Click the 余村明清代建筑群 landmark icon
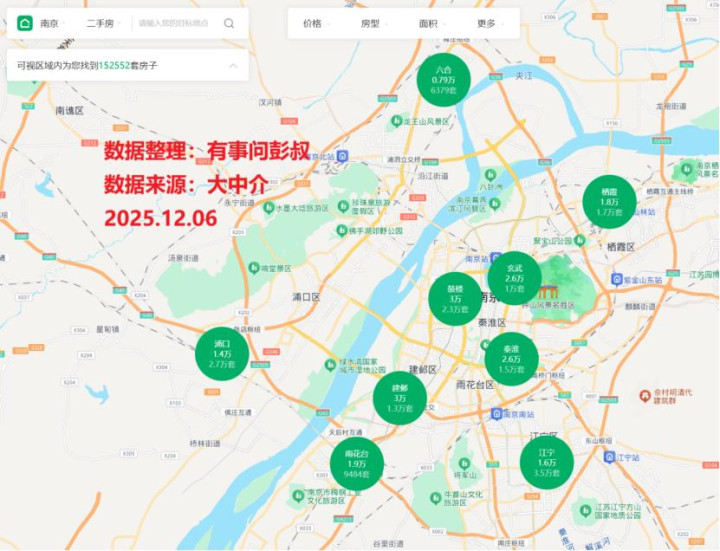 [x=646, y=395]
